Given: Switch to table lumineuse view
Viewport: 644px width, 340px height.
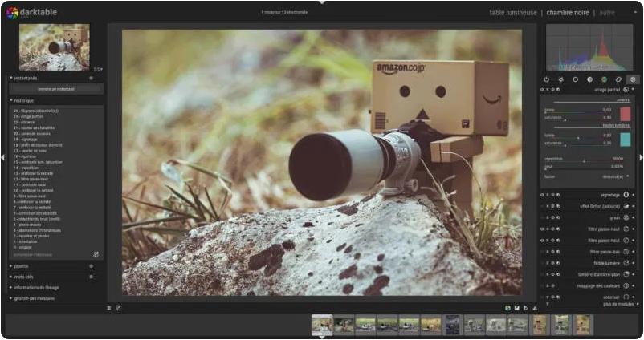Looking at the screenshot, I should [x=513, y=13].
